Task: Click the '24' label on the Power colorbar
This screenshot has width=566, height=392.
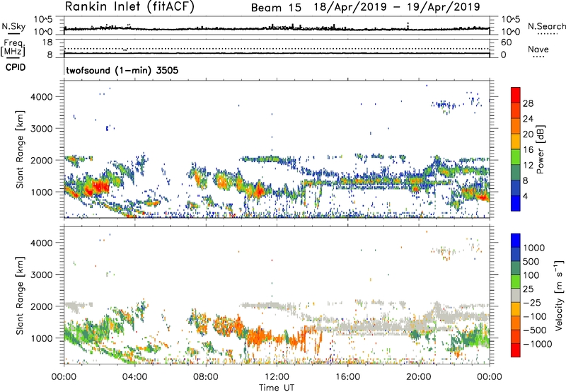Action: [528, 119]
